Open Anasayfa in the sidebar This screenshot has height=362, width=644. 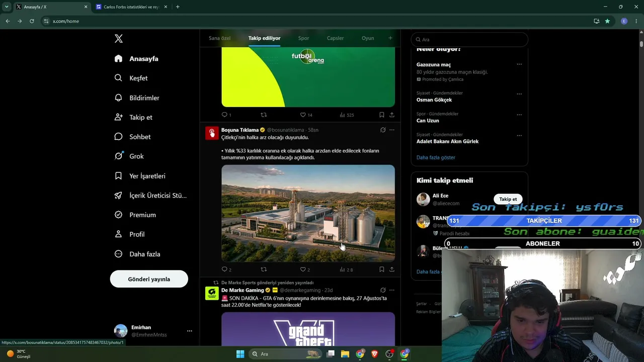pyautogui.click(x=136, y=59)
